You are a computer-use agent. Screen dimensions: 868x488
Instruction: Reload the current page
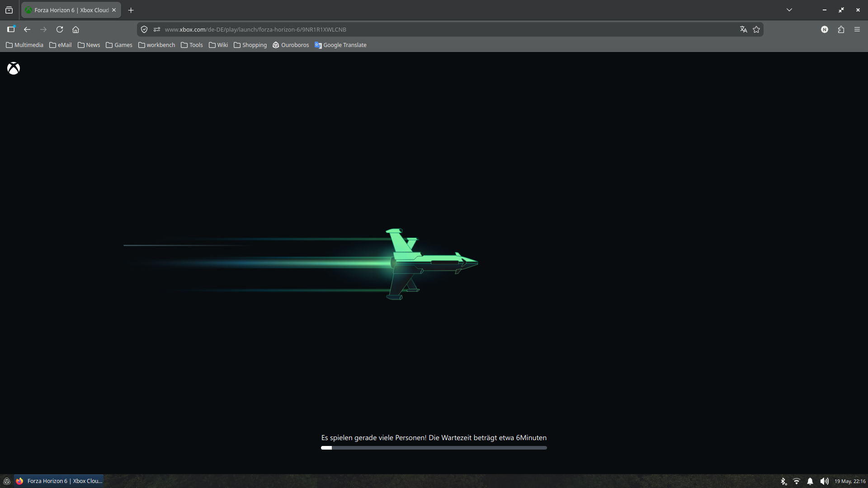click(60, 29)
